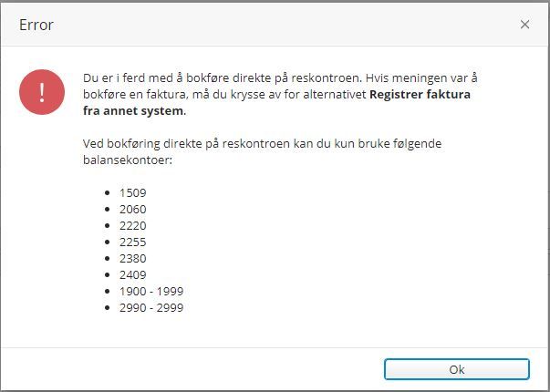Confirm the error by clicking Ok
The width and height of the screenshot is (550, 392).
pyautogui.click(x=457, y=369)
